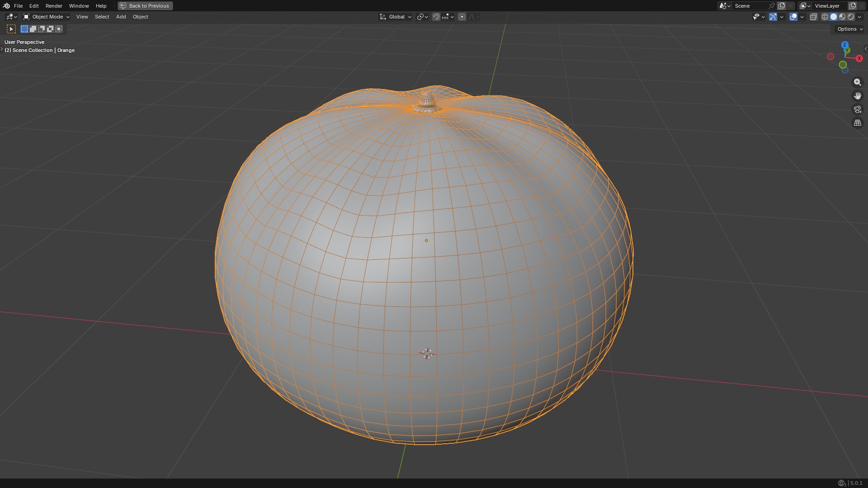Image resolution: width=868 pixels, height=488 pixels.
Task: Choose intersect selection mode icon
Action: click(59, 29)
